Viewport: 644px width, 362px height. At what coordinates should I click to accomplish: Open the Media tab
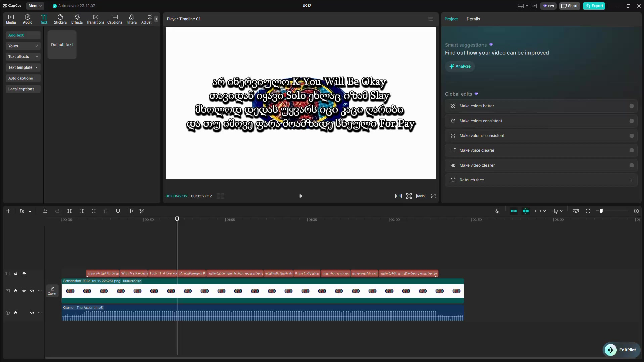(x=11, y=19)
